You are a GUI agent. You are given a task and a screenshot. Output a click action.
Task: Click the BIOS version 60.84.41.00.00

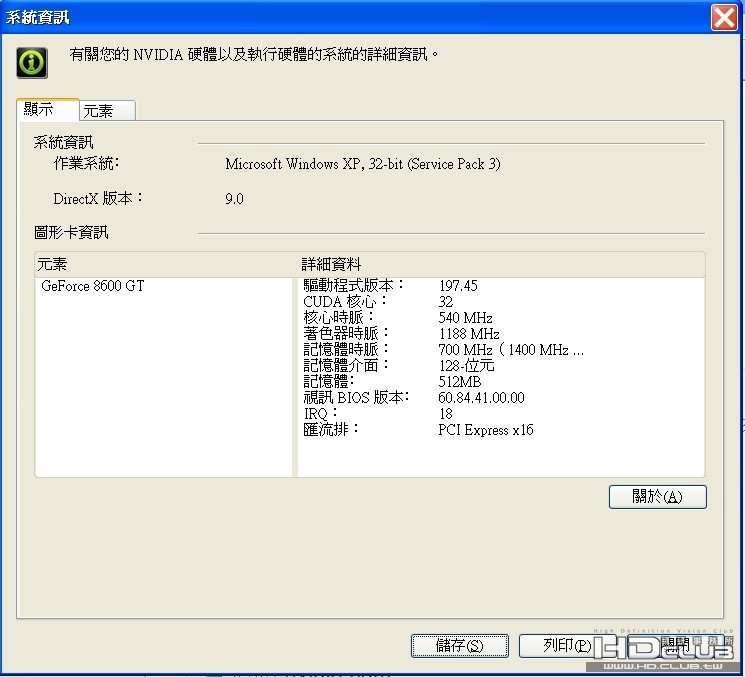[x=481, y=398]
